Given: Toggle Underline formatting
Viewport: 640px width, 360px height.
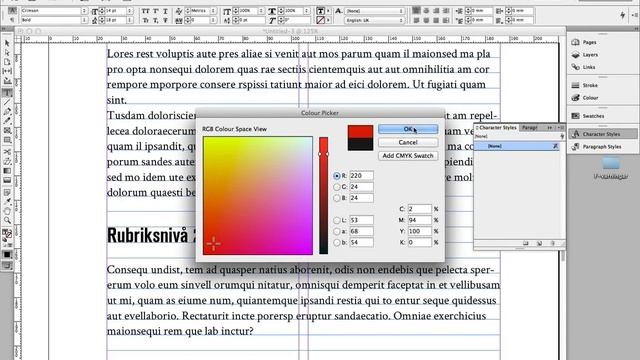Looking at the screenshot, I should (165, 11).
